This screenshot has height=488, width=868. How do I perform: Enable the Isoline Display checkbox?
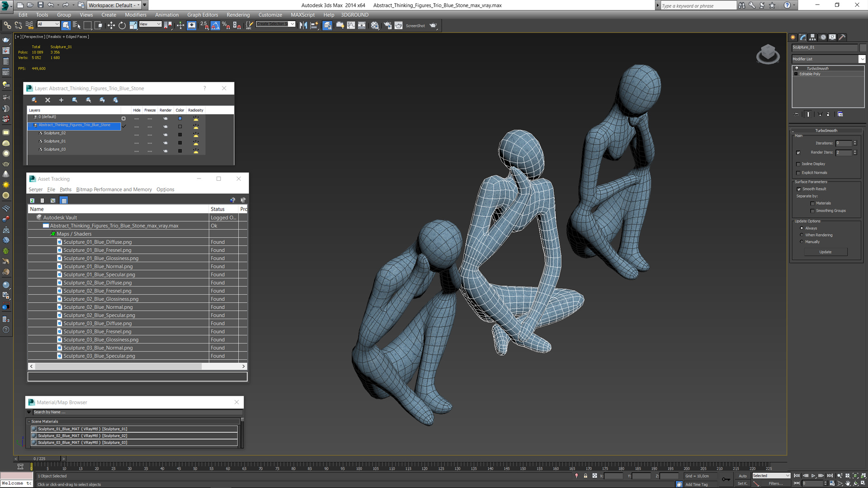(x=798, y=164)
